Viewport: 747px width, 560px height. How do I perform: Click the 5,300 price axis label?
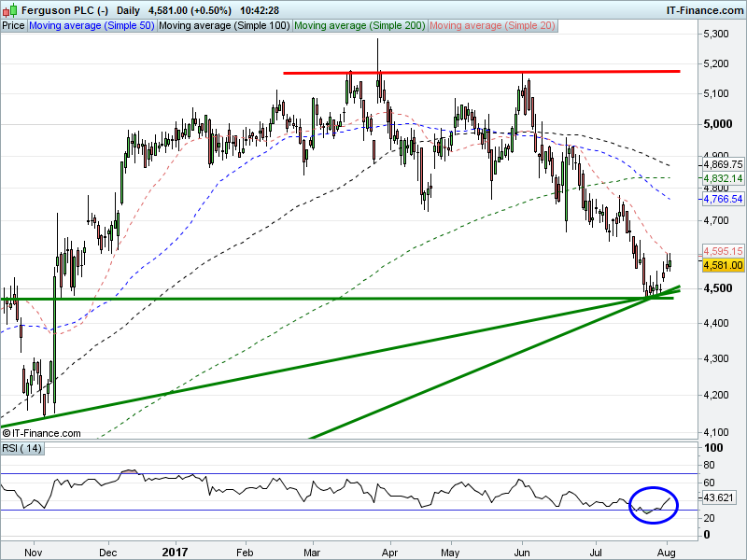716,34
